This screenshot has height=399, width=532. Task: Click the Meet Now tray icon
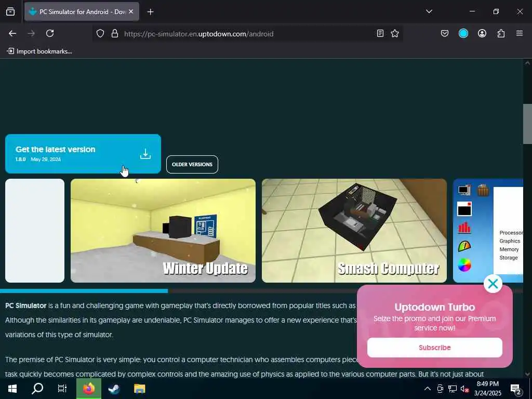point(440,389)
